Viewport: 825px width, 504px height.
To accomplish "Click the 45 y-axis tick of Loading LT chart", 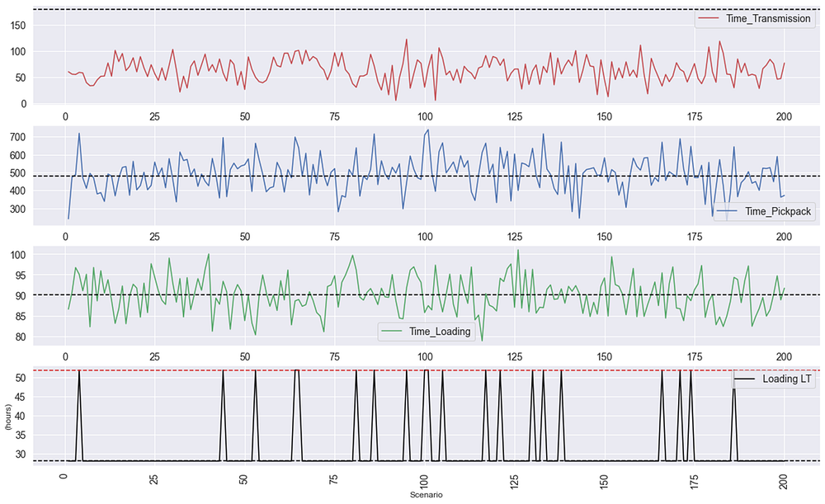I will coord(21,398).
